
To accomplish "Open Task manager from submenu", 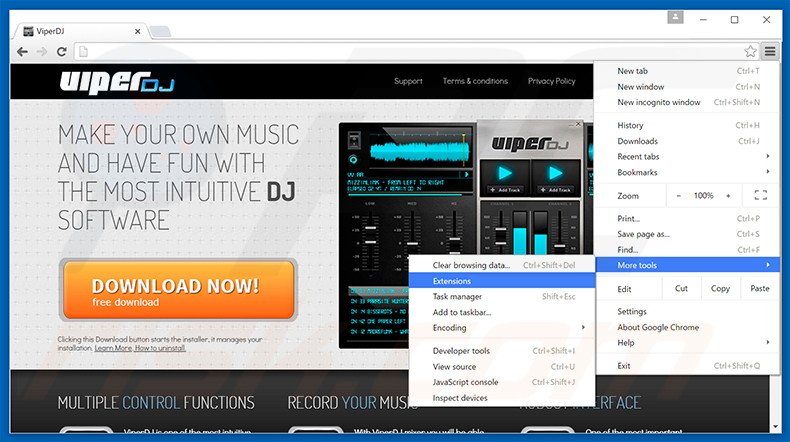I will tap(502, 296).
